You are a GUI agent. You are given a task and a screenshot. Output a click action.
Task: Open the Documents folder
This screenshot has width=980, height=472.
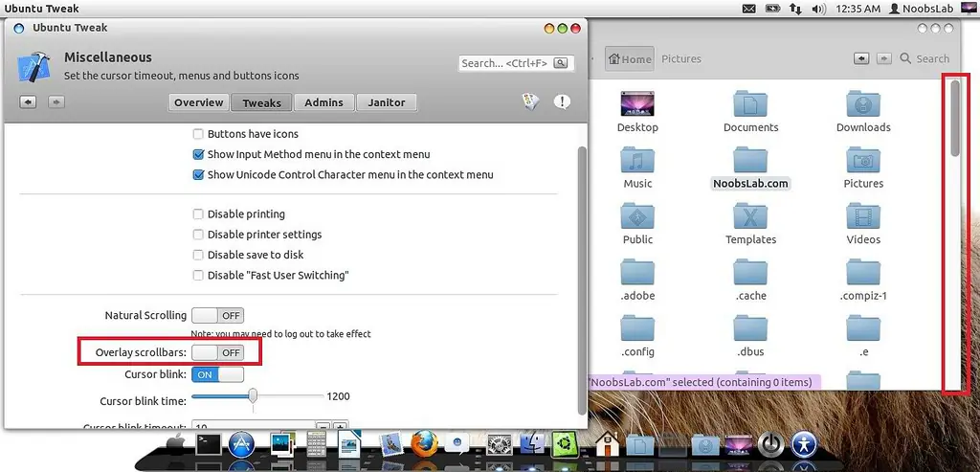click(750, 111)
